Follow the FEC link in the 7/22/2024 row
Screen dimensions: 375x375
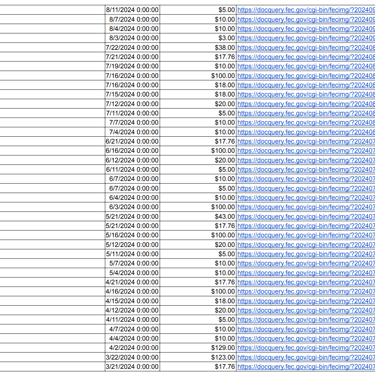point(306,47)
